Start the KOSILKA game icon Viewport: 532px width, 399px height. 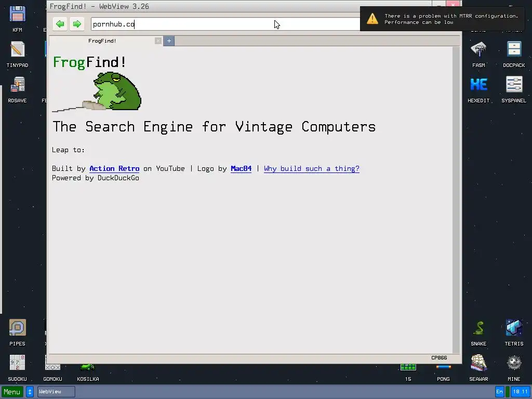88,372
